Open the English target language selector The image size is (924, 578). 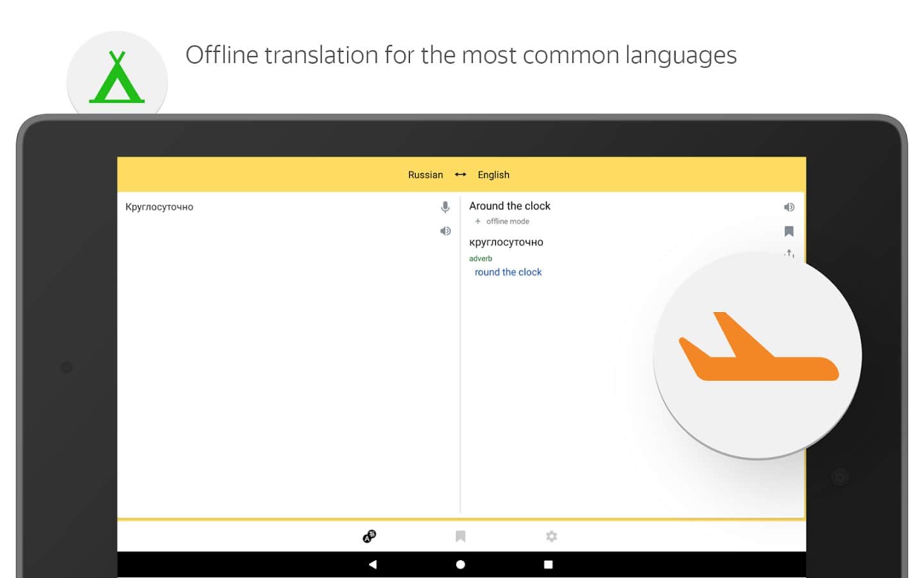(x=493, y=175)
